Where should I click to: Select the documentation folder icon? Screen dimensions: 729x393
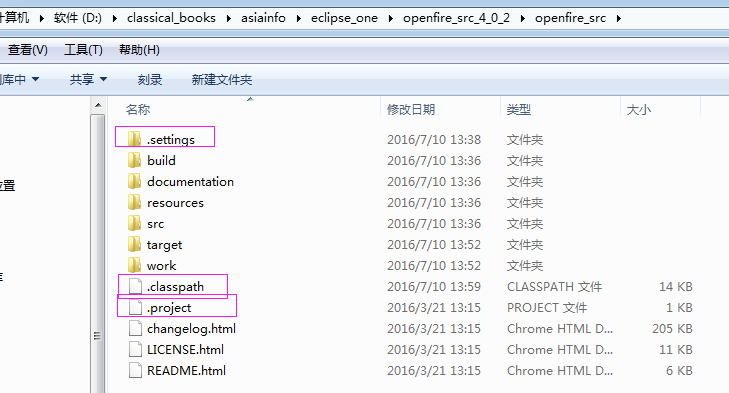click(x=134, y=181)
